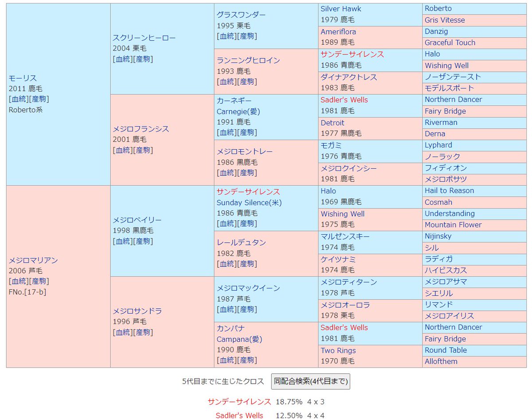
Task: Open the モーリス horse link
Action: point(23,78)
